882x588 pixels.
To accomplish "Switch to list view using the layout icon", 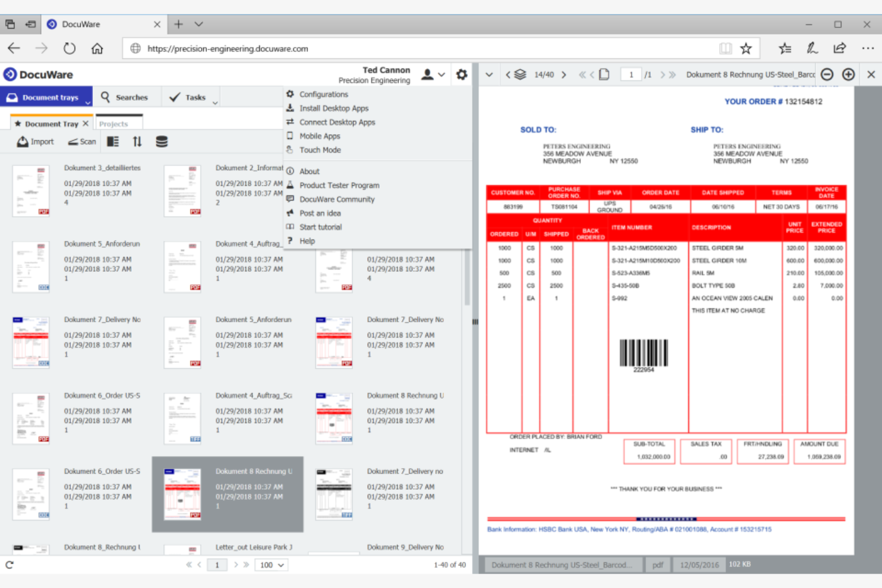I will point(113,141).
